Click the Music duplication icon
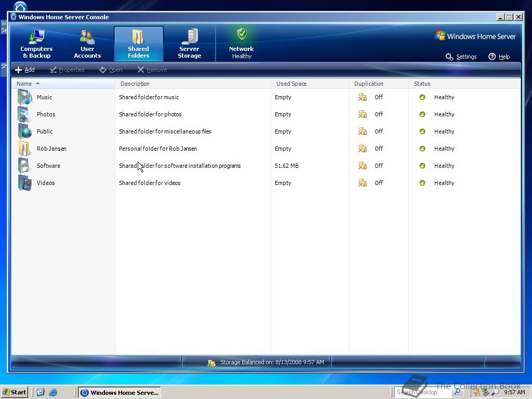Viewport: 532px width, 399px height. [x=362, y=97]
